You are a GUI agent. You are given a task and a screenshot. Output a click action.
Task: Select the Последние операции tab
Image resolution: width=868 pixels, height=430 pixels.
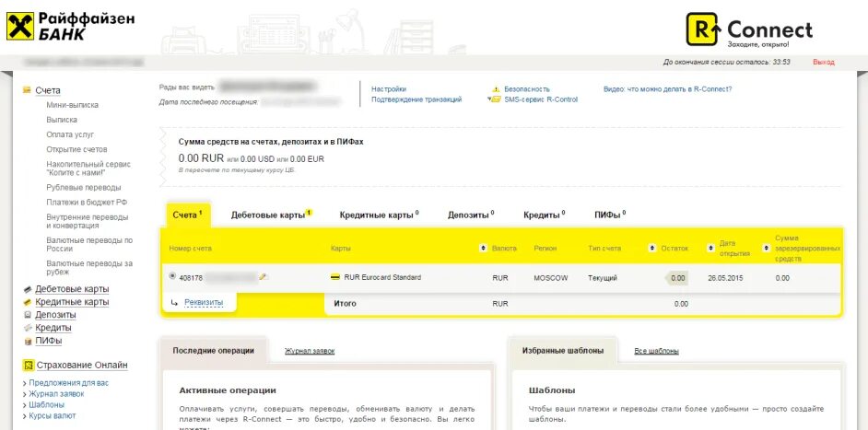click(213, 350)
